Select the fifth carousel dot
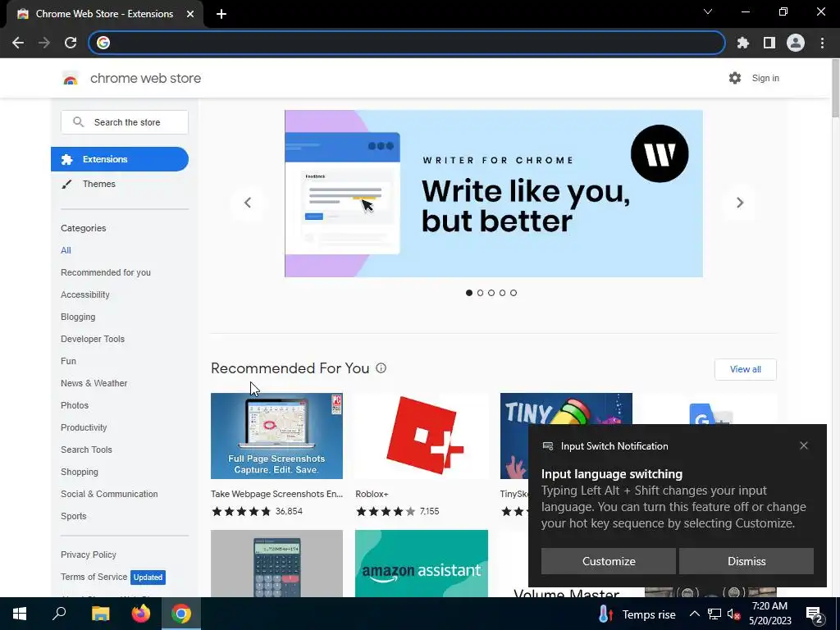Viewport: 840px width, 630px height. pos(514,293)
